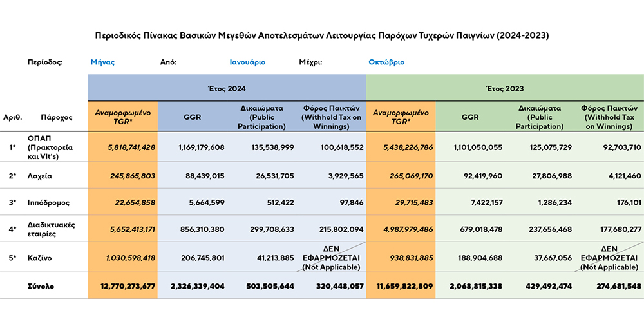Open the Ιανουάριο start month field

click(247, 62)
